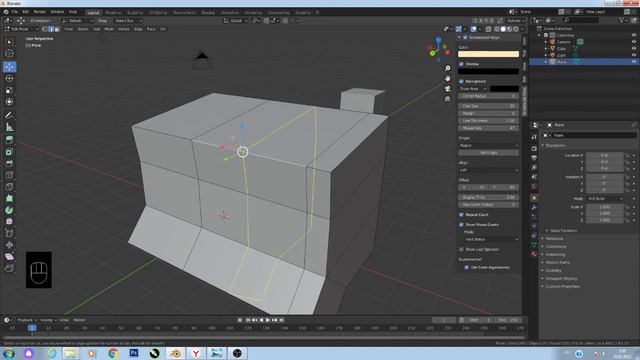640x360 pixels.
Task: Toggle Get Event Aggressively checkbox
Action: (467, 267)
